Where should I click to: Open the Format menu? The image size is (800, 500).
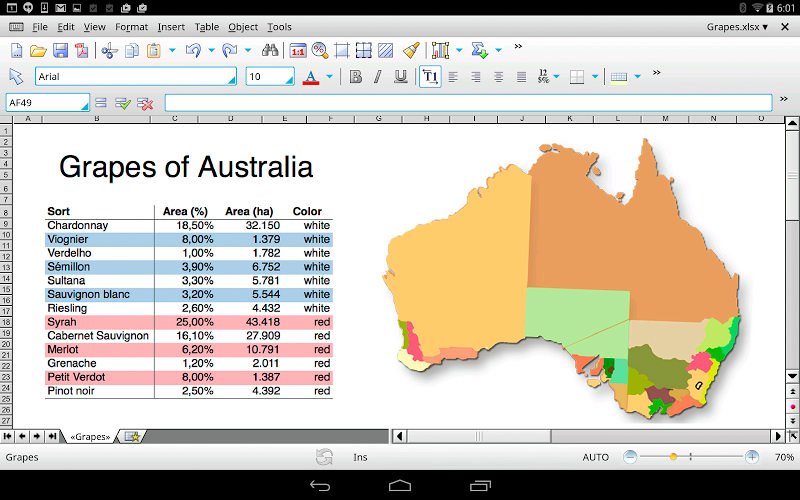pos(131,27)
